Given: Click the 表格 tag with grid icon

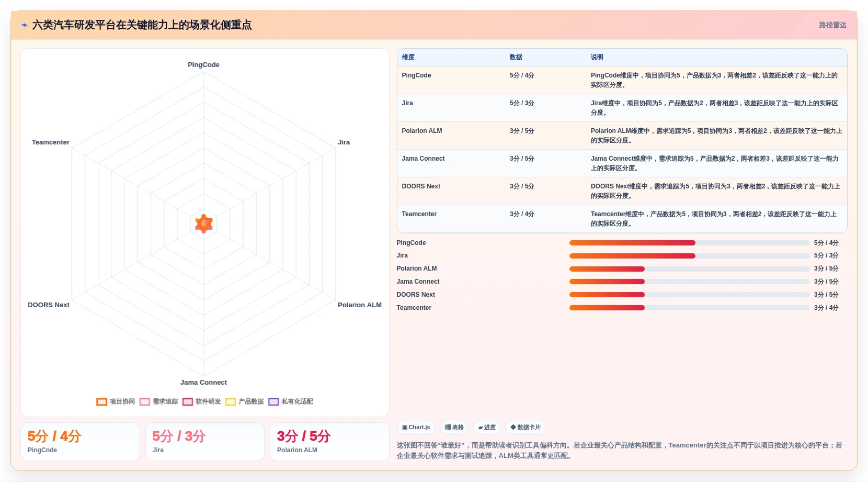Looking at the screenshot, I should [x=454, y=428].
